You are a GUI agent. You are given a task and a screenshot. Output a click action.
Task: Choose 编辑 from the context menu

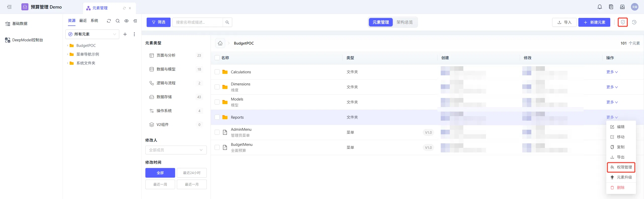[621, 127]
